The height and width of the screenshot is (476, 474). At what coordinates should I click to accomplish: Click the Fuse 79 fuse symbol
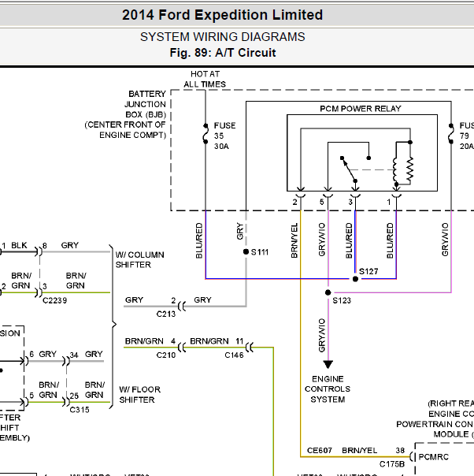point(451,133)
